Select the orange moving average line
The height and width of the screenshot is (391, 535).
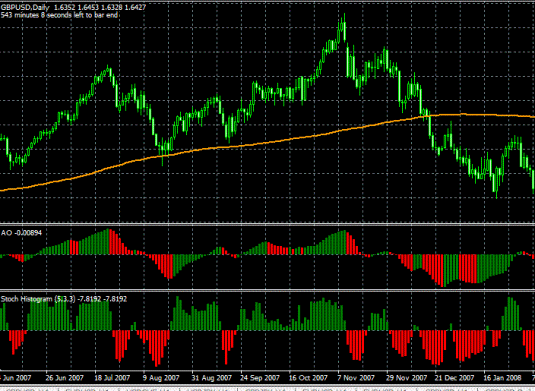point(268,142)
